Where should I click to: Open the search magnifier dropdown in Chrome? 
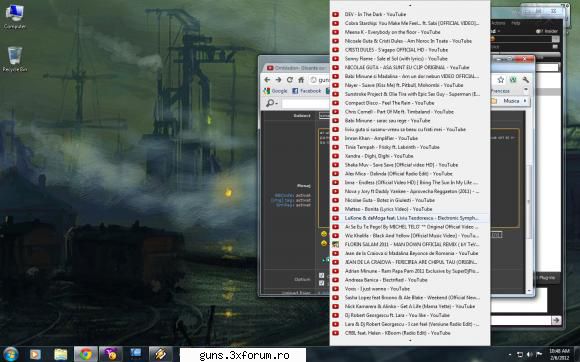pos(271,103)
